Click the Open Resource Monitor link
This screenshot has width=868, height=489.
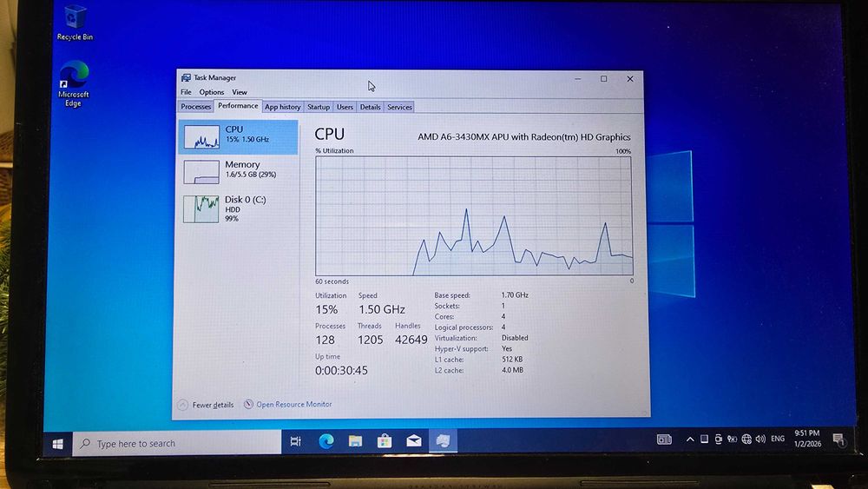coord(294,404)
